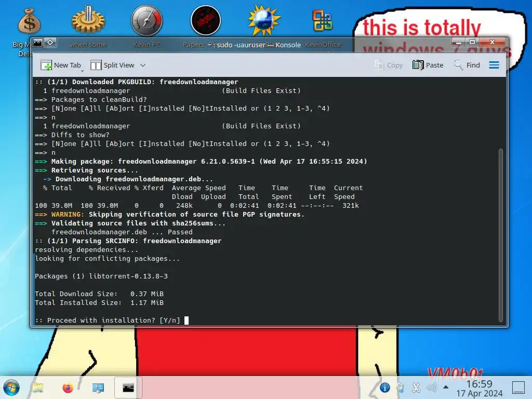Click the 'Total Installed Size' line
The width and height of the screenshot is (532, 399).
pyautogui.click(x=99, y=303)
